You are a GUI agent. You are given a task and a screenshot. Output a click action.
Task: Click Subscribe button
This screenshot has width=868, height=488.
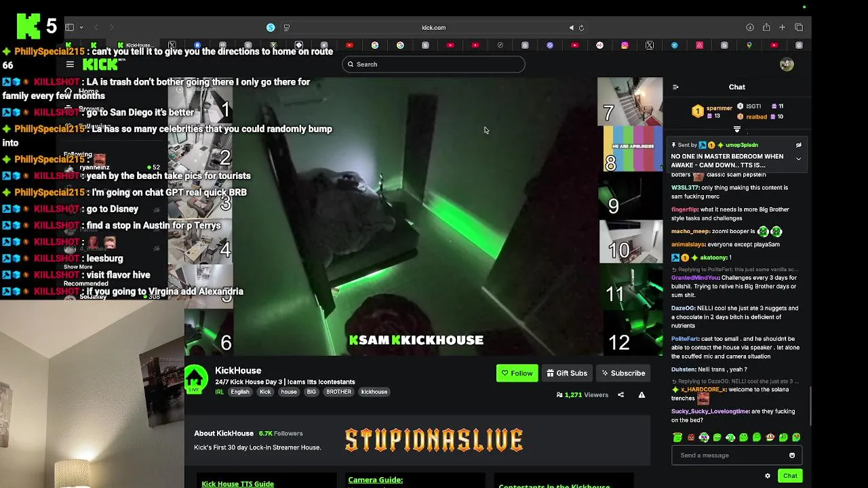tap(623, 373)
